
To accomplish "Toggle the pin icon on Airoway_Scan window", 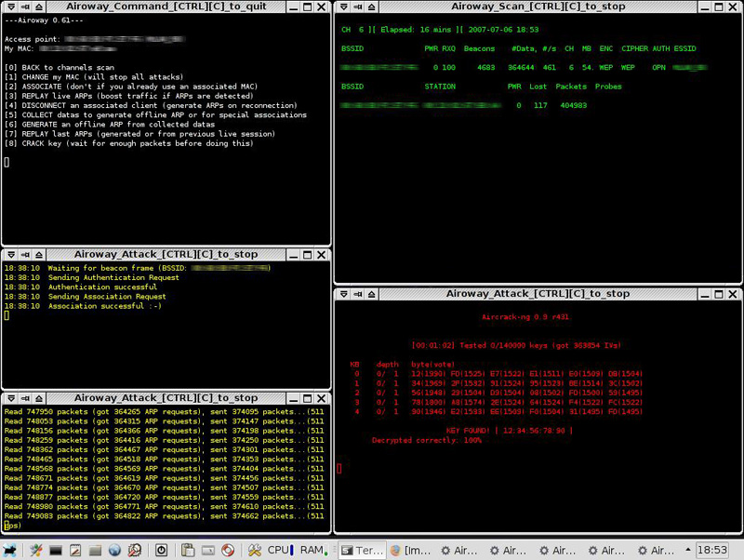I will [358, 7].
